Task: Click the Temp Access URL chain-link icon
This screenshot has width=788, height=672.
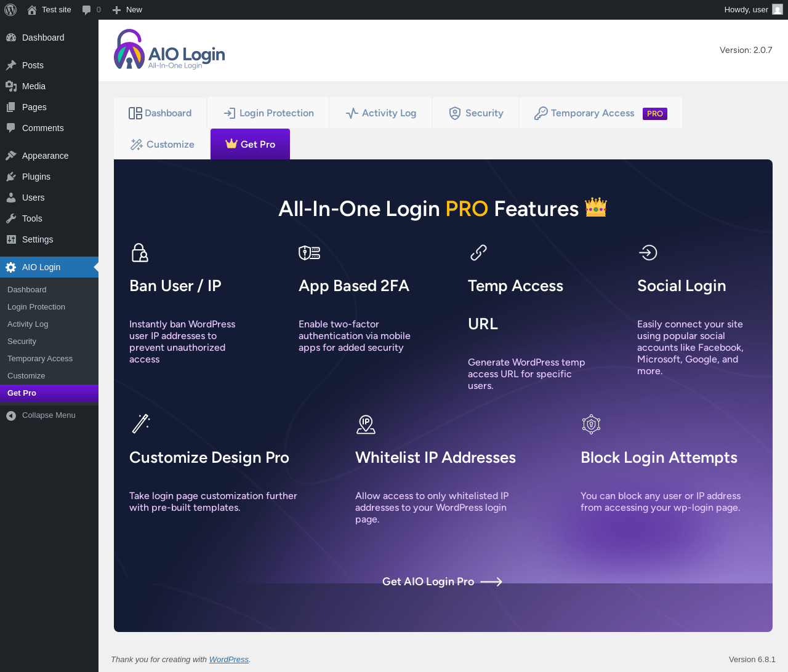Action: (x=478, y=253)
